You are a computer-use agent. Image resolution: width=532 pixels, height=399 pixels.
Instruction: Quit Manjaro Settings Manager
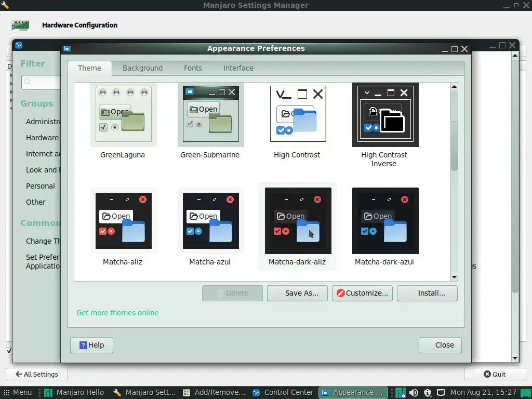point(495,374)
